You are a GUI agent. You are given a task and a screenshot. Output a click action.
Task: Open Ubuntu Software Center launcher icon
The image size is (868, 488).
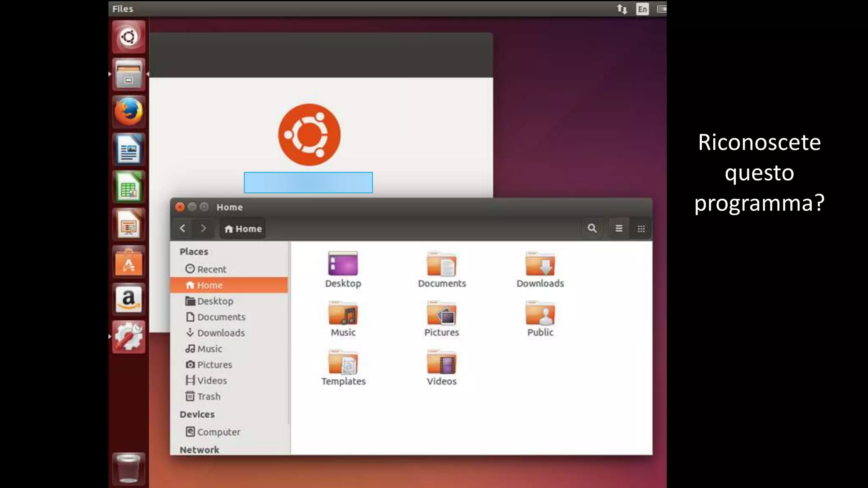point(128,262)
